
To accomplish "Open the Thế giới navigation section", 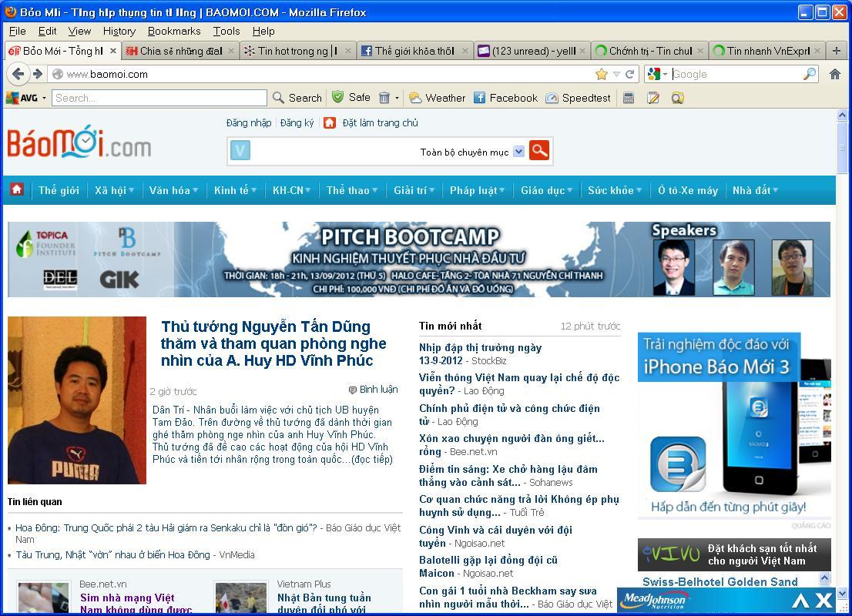I will click(x=59, y=190).
